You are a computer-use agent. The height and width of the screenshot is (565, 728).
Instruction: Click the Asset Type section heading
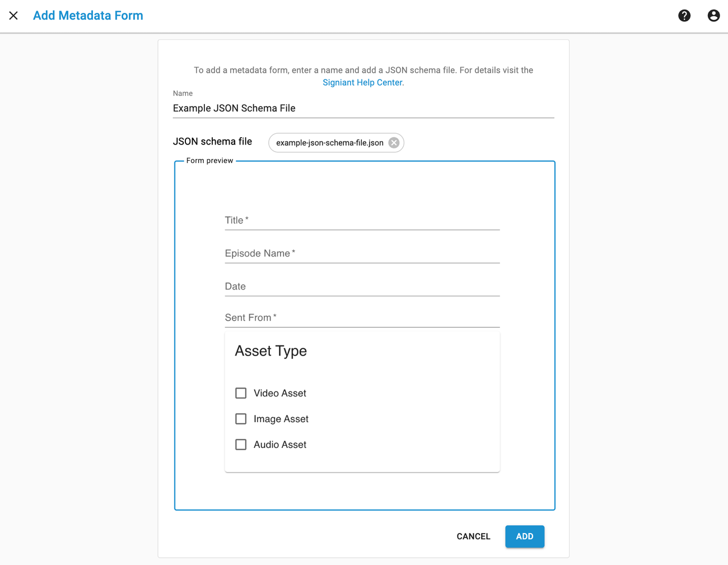(270, 351)
